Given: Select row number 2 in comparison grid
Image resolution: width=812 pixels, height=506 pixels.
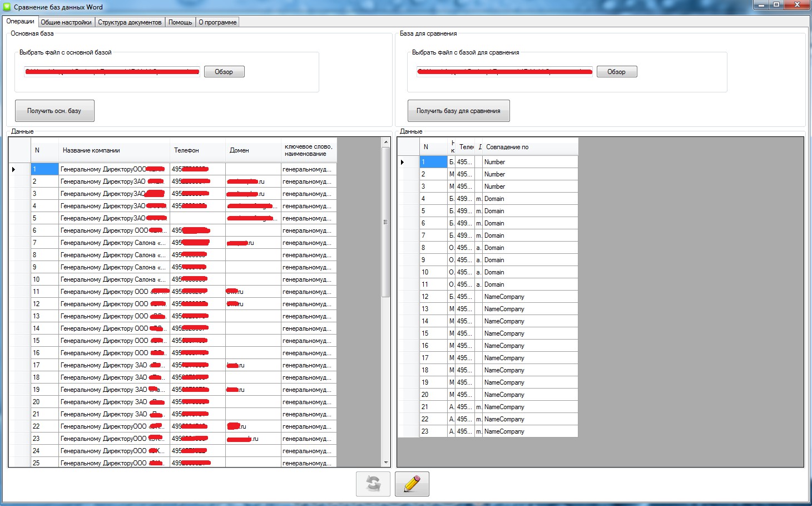Looking at the screenshot, I should (433, 174).
